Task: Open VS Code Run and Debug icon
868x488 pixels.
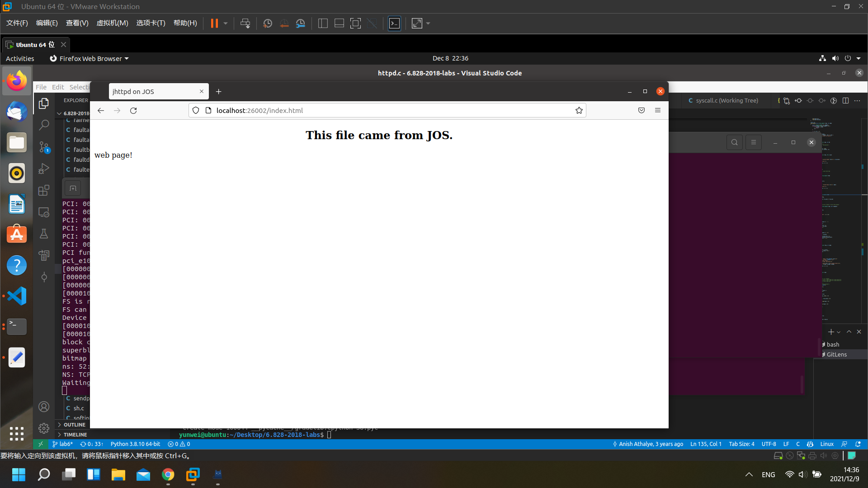Action: click(x=44, y=169)
